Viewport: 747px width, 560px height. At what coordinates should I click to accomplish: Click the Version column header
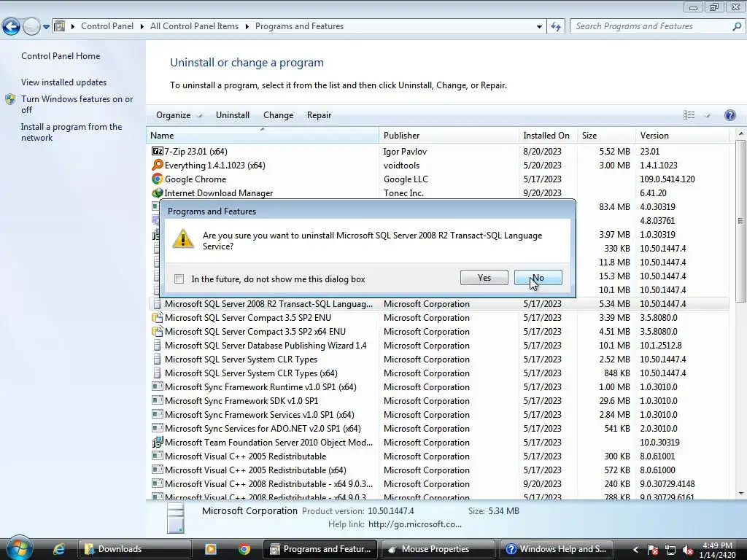pyautogui.click(x=682, y=135)
